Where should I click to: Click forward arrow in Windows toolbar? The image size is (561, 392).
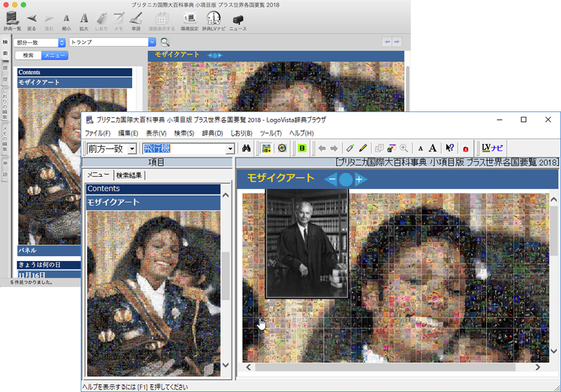click(334, 148)
